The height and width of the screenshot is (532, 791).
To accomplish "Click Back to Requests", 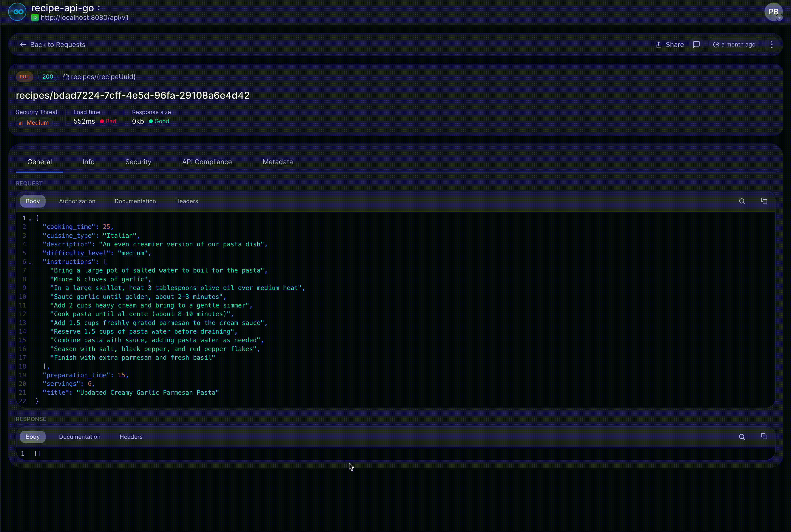I will (53, 44).
